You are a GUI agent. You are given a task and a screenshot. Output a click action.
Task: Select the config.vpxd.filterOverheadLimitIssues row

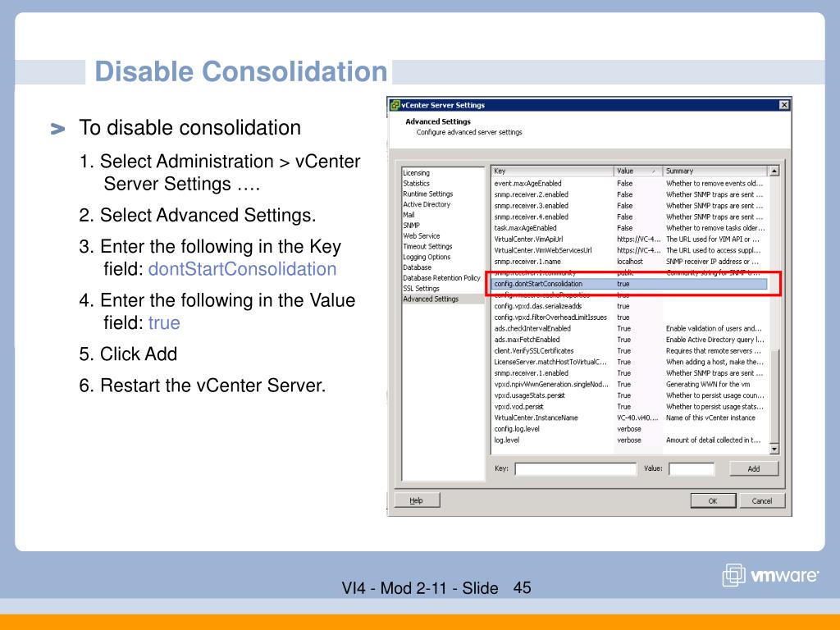(629, 317)
